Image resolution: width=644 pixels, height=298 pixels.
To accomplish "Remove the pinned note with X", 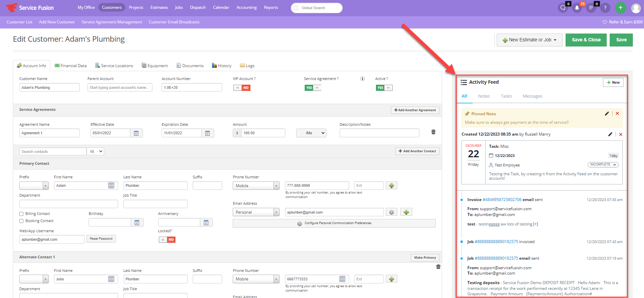I will click(617, 114).
